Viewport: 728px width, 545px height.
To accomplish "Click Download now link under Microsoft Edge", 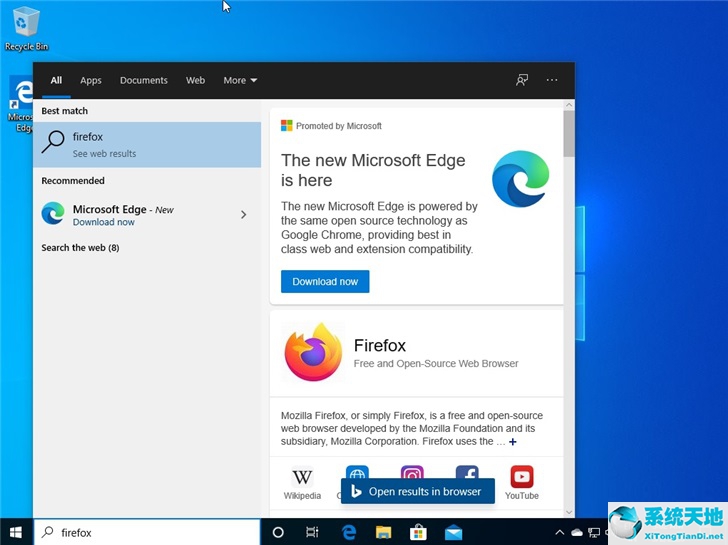I will click(104, 222).
